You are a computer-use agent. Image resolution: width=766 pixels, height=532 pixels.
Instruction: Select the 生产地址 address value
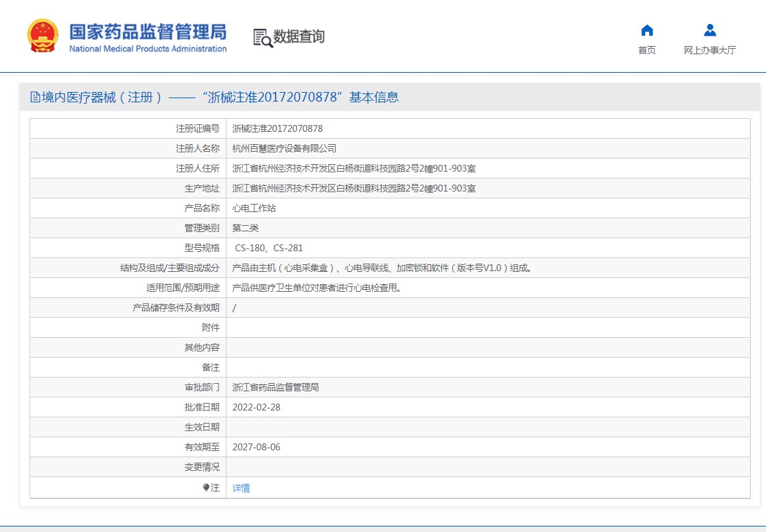tap(353, 189)
